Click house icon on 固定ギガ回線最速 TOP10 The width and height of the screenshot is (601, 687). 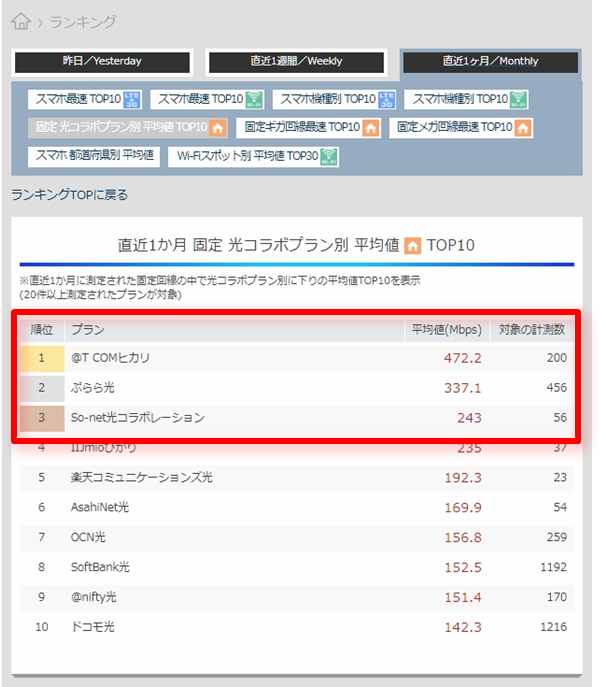point(371,128)
